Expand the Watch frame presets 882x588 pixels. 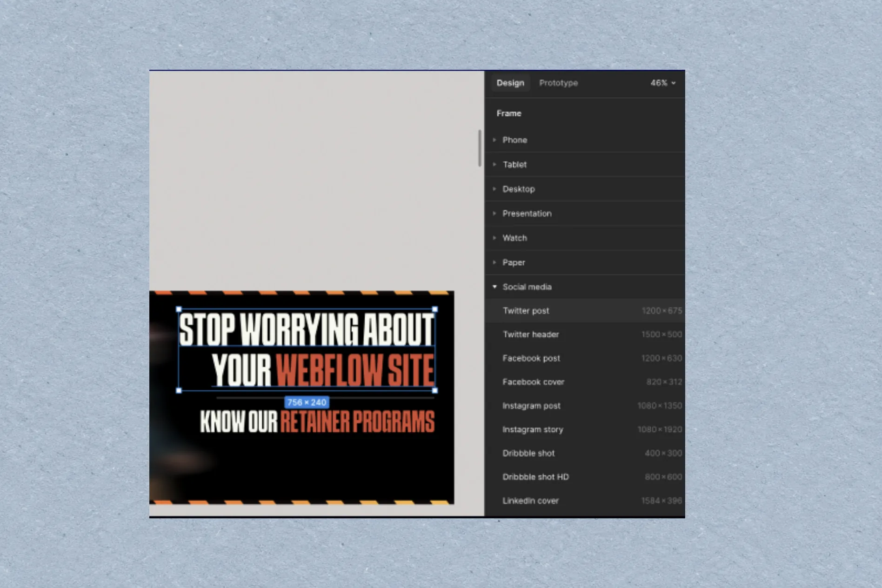pos(585,238)
